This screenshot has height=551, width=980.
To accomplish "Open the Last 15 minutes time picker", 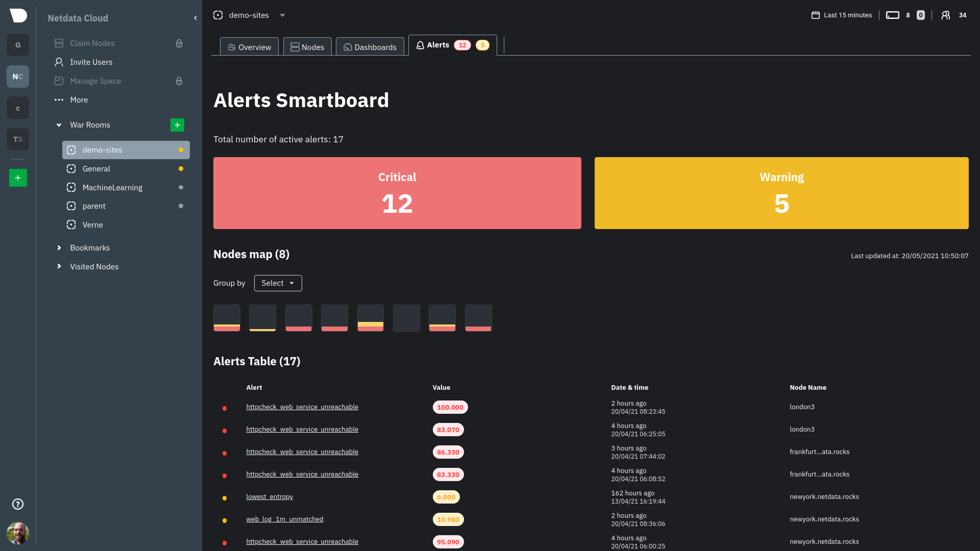I will [x=842, y=15].
